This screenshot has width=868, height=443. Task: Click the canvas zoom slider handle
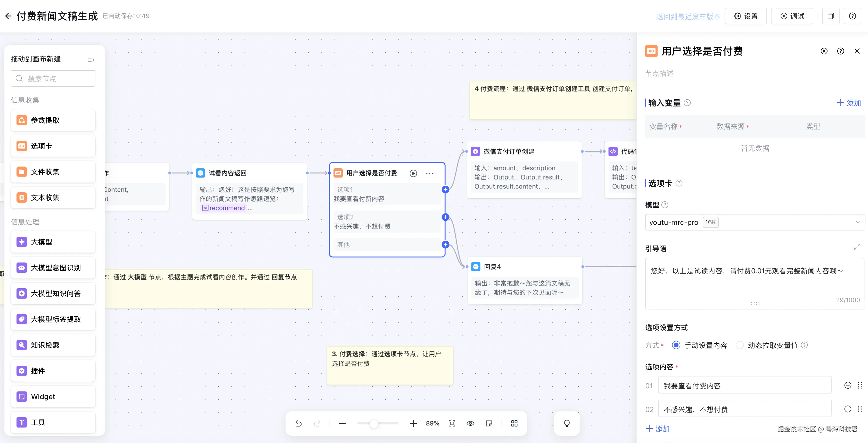point(374,423)
